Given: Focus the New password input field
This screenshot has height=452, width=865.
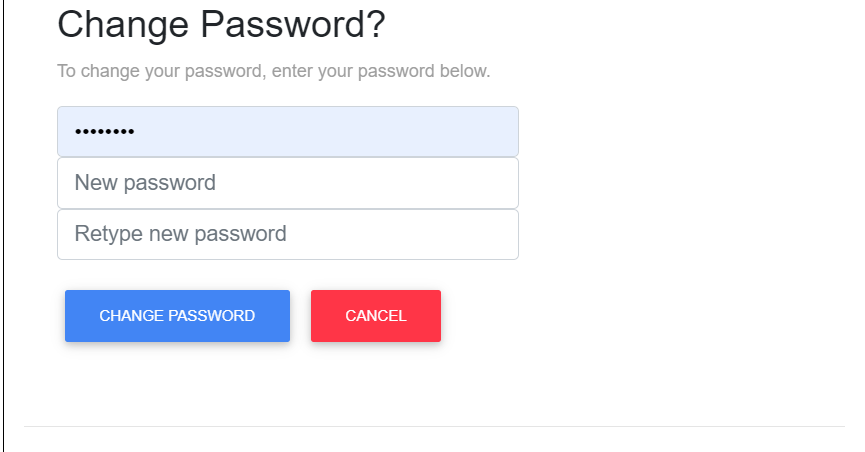Looking at the screenshot, I should pyautogui.click(x=288, y=183).
